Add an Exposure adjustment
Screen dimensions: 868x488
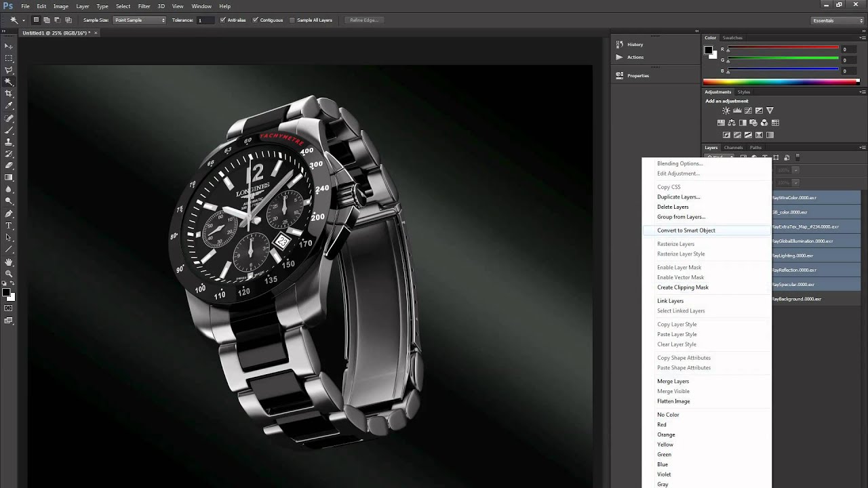[759, 110]
